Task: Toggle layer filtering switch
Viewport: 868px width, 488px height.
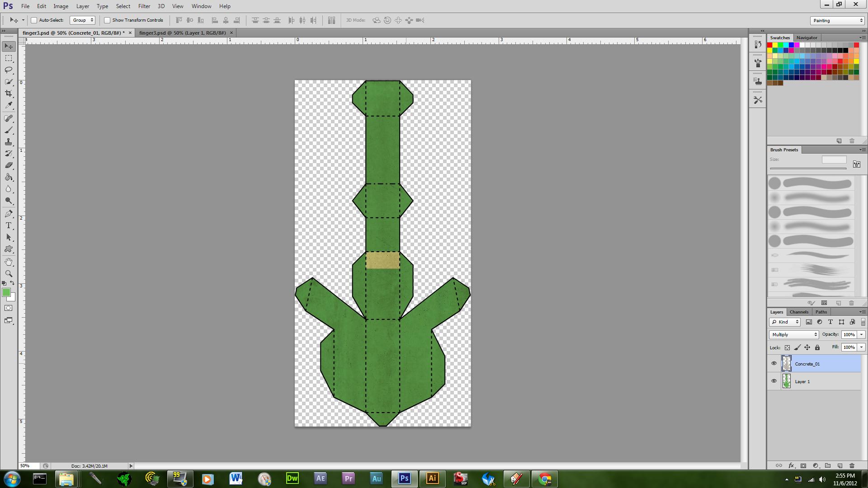Action: [x=863, y=322]
